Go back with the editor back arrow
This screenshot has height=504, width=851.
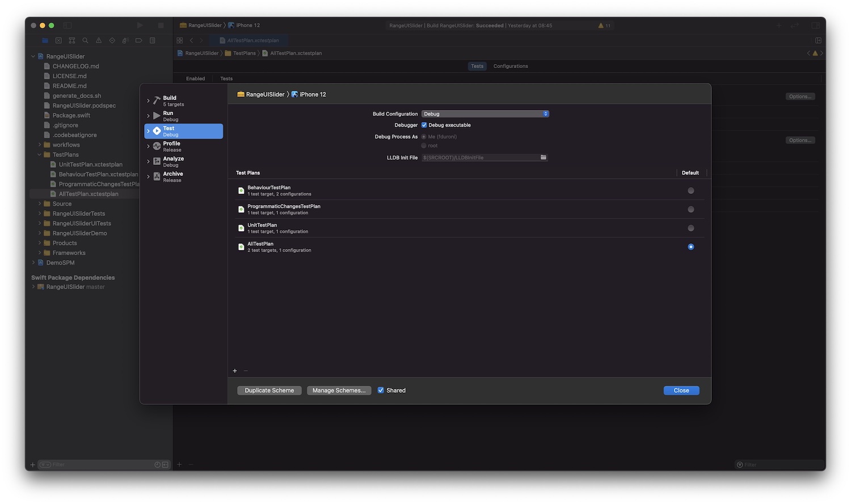point(192,41)
